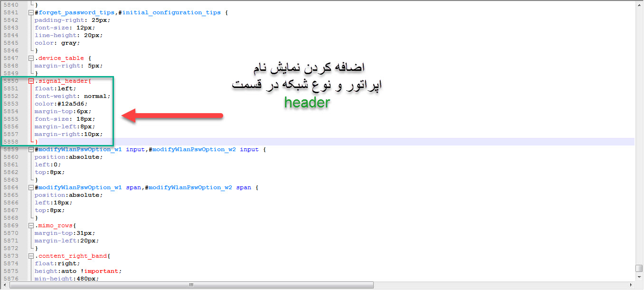The height and width of the screenshot is (290, 644).
Task: Place cursor on color:#12a5d6 line
Action: click(x=61, y=104)
